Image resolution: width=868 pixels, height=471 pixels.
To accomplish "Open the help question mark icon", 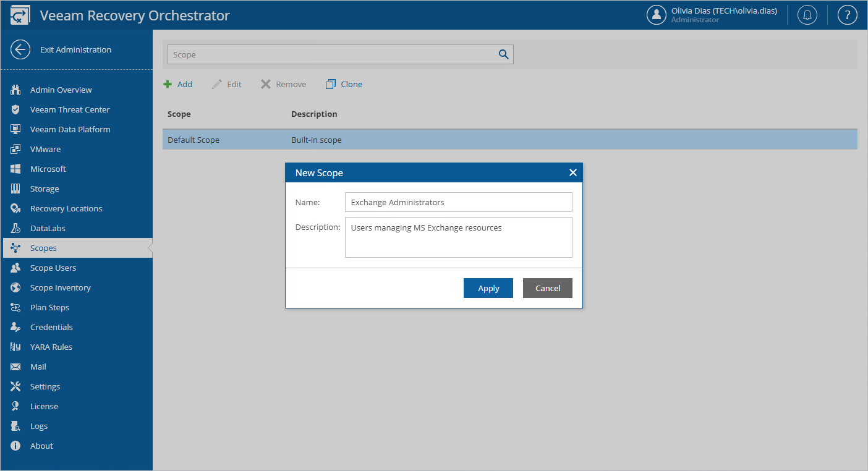I will tap(847, 15).
